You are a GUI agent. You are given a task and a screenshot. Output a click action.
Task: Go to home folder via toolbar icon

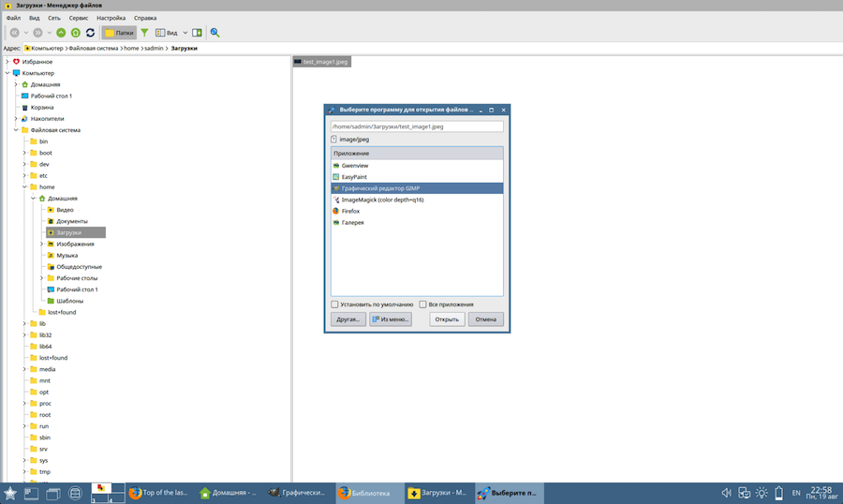(x=76, y=33)
